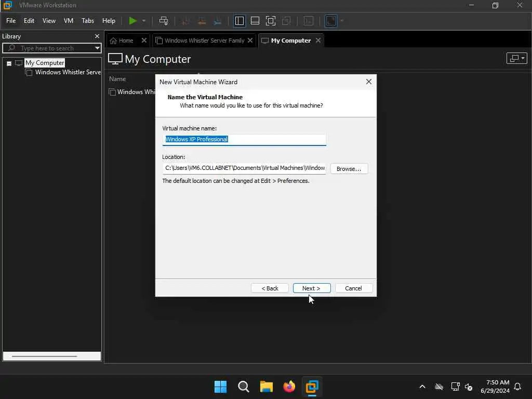Open the notification bell icon

pos(518,387)
